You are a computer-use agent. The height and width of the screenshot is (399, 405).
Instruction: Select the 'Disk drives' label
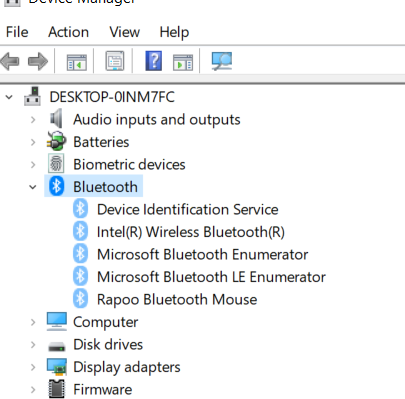point(108,345)
